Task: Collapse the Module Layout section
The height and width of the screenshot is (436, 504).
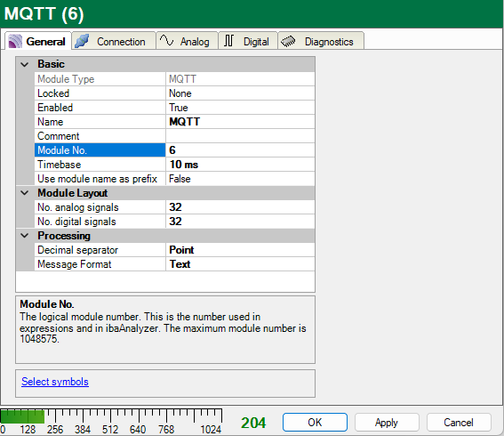Action: 25,193
